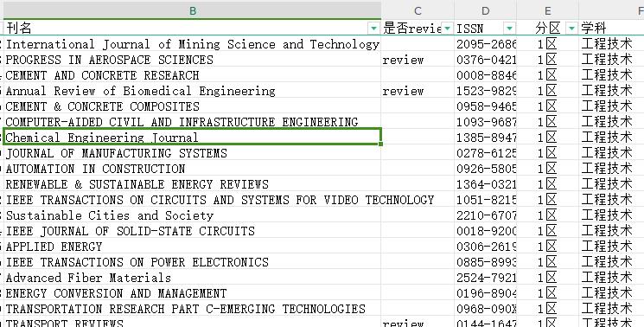Click 1区 cell in Chemical Engineering Journal row
Viewport: 644px width, 327px height.
547,138
